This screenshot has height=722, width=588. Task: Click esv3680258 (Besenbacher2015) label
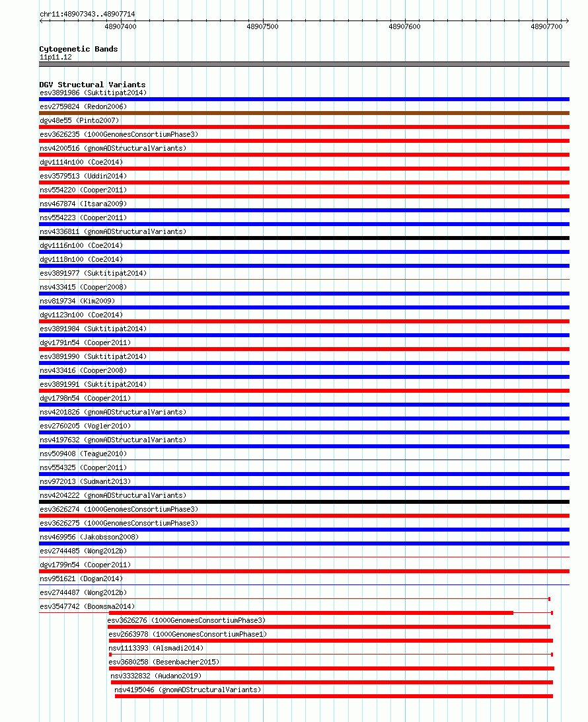coord(165,662)
